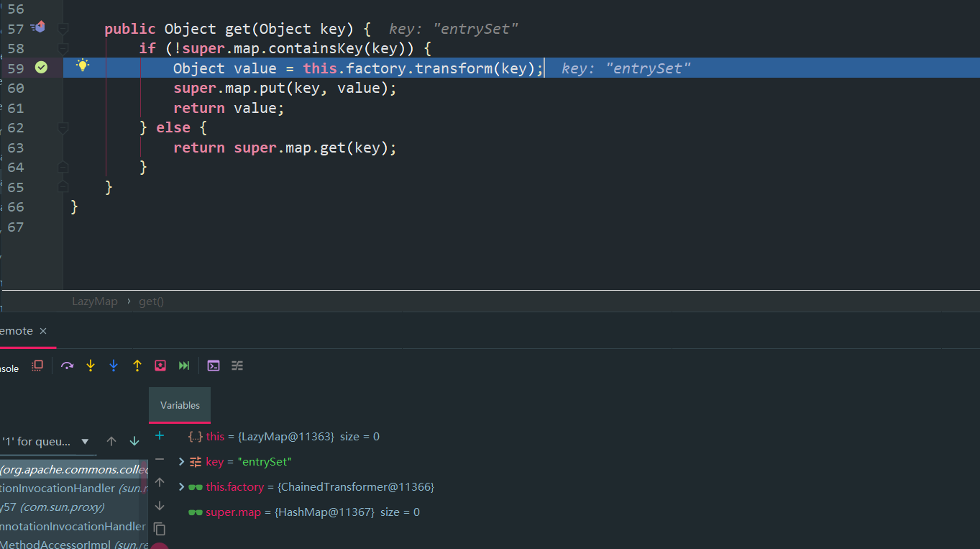Click 'public Object get(Object key)' declaration
980x549 pixels.
coord(229,29)
